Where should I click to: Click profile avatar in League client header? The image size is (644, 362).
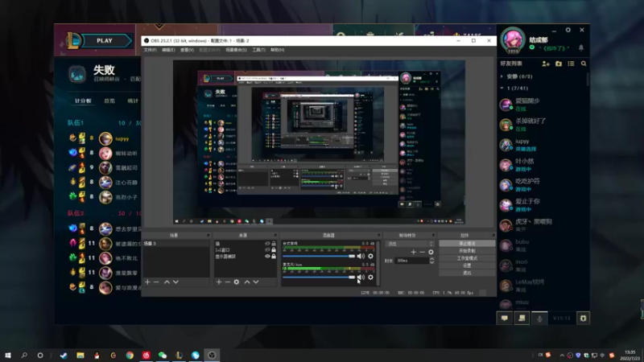[513, 41]
